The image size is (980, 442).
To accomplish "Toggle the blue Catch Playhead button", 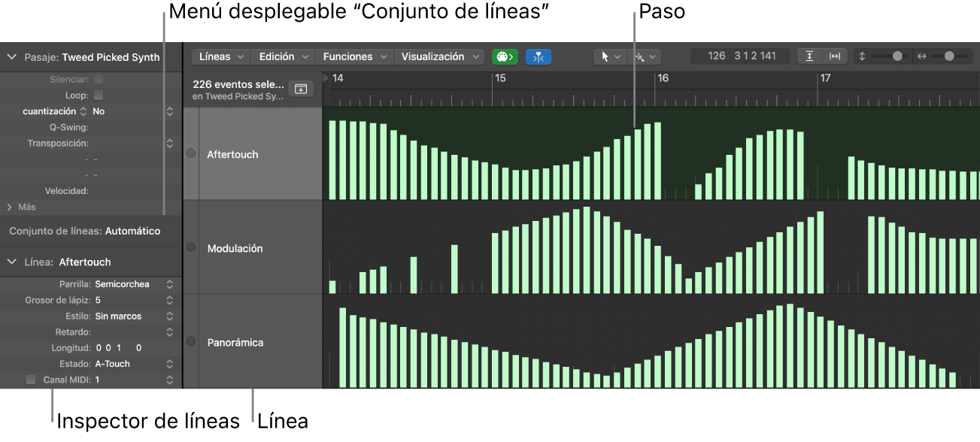I will [539, 56].
